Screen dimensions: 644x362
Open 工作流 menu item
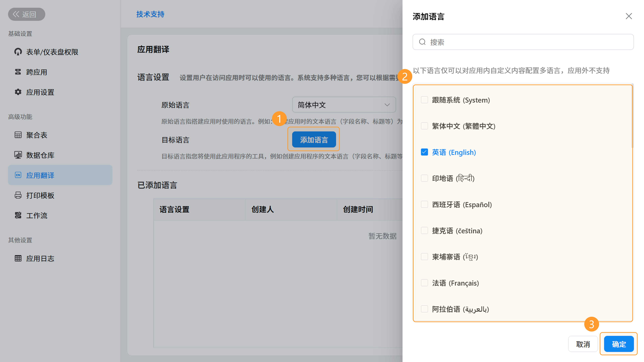[60, 216]
